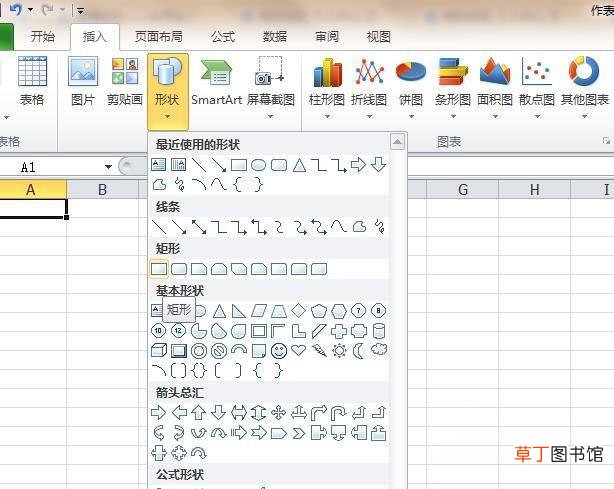614x489 pixels.
Task: Select column G header
Action: pos(463,190)
